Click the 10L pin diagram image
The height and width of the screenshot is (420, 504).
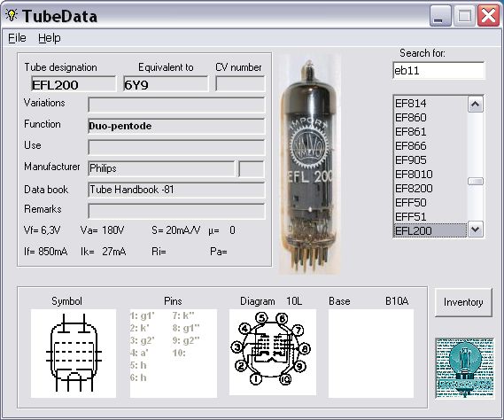click(273, 352)
